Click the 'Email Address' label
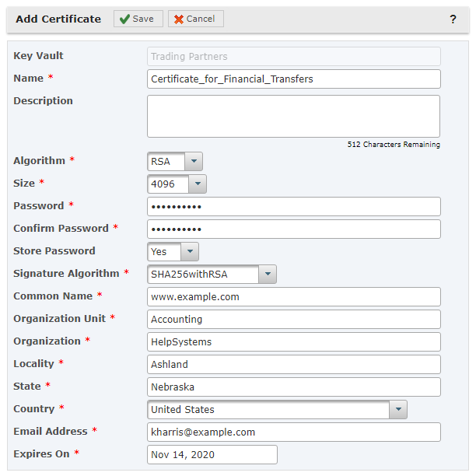The image size is (476, 476). pyautogui.click(x=51, y=432)
